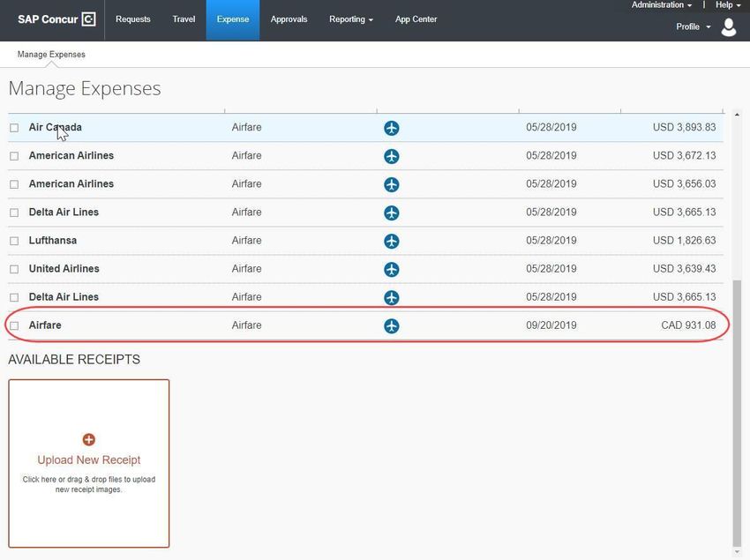Click the amount USD 3,893.83
750x560 pixels.
tap(684, 127)
